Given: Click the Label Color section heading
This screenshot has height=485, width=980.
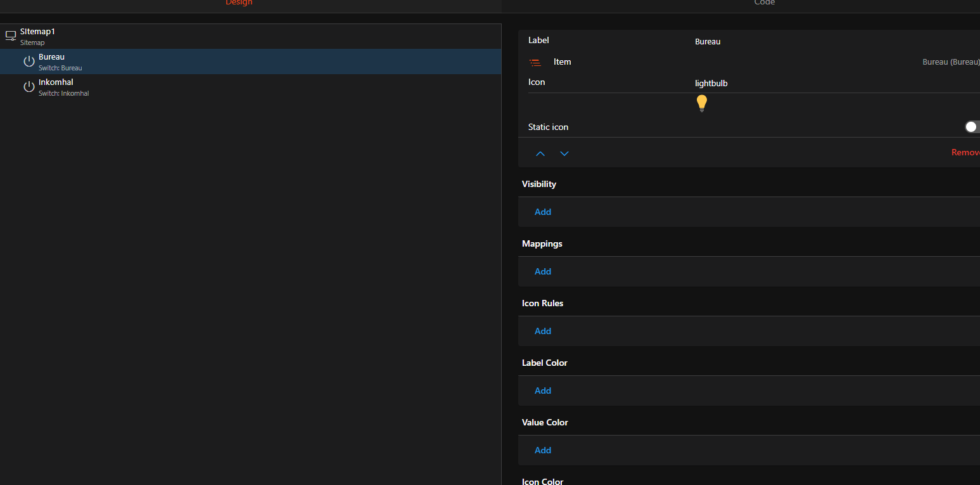Looking at the screenshot, I should (545, 363).
